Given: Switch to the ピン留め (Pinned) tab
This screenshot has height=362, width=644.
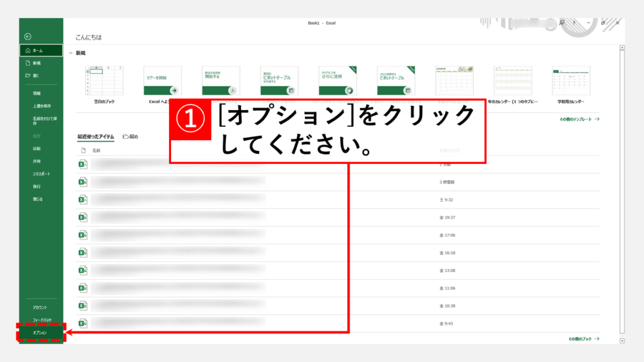Looking at the screenshot, I should pos(130,136).
